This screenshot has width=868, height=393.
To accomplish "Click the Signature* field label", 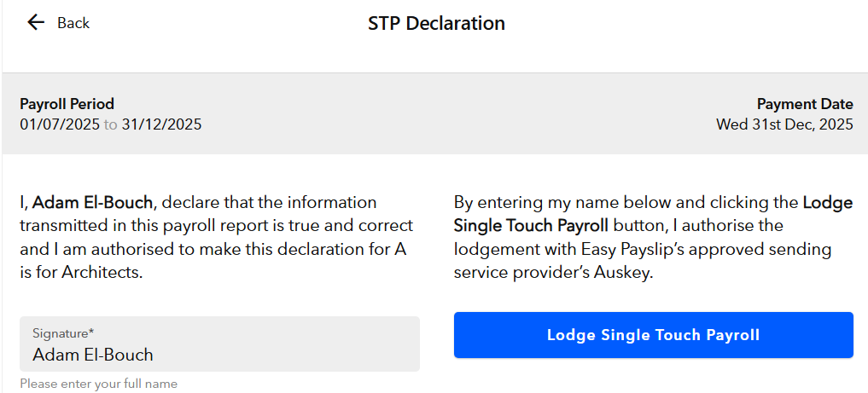I will [63, 333].
